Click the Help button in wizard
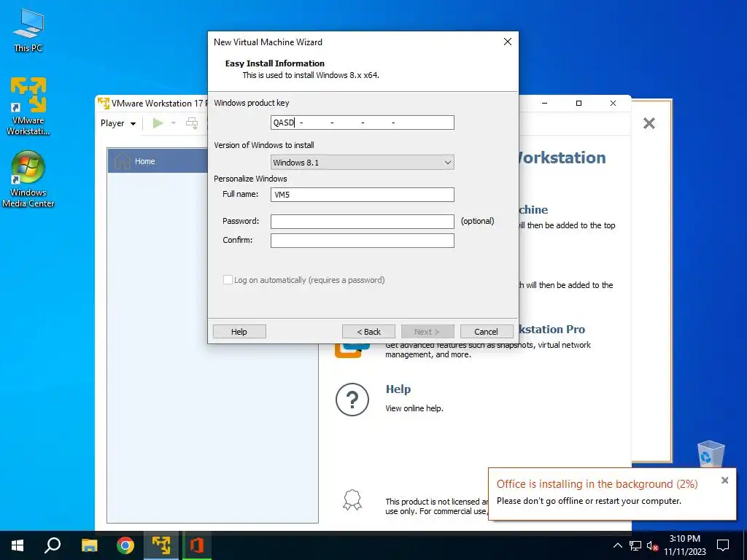Viewport: 747px width, 560px height. click(x=239, y=332)
